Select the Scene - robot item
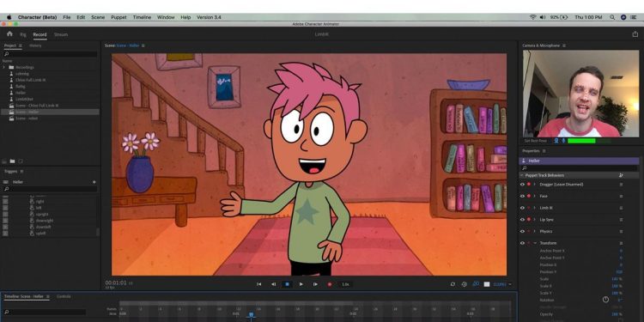Image resolution: width=644 pixels, height=322 pixels. pyautogui.click(x=27, y=118)
